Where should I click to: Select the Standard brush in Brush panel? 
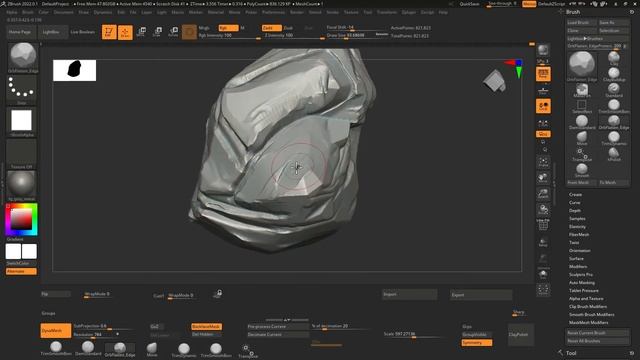(614, 91)
